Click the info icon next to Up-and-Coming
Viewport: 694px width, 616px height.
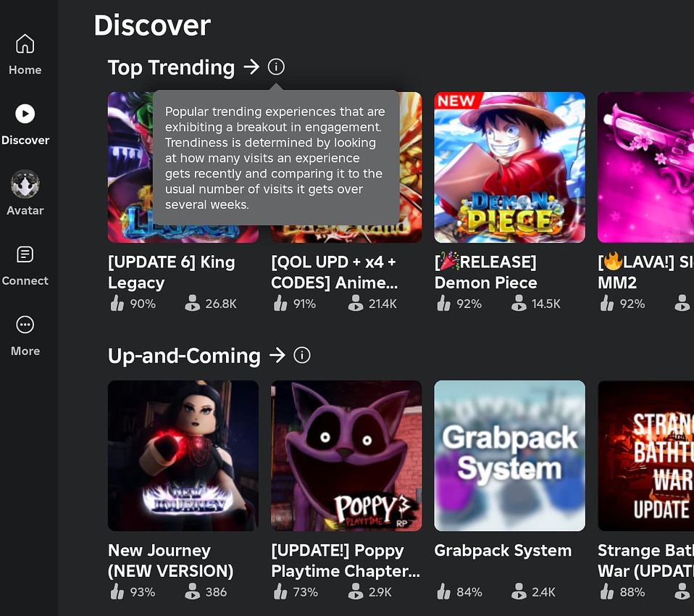(302, 355)
